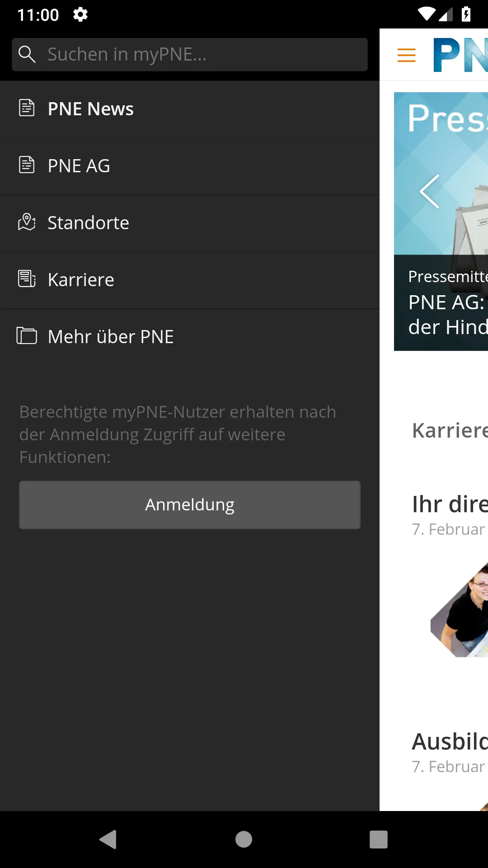This screenshot has width=488, height=868.
Task: Select the PNE AG menu item
Action: 190,166
